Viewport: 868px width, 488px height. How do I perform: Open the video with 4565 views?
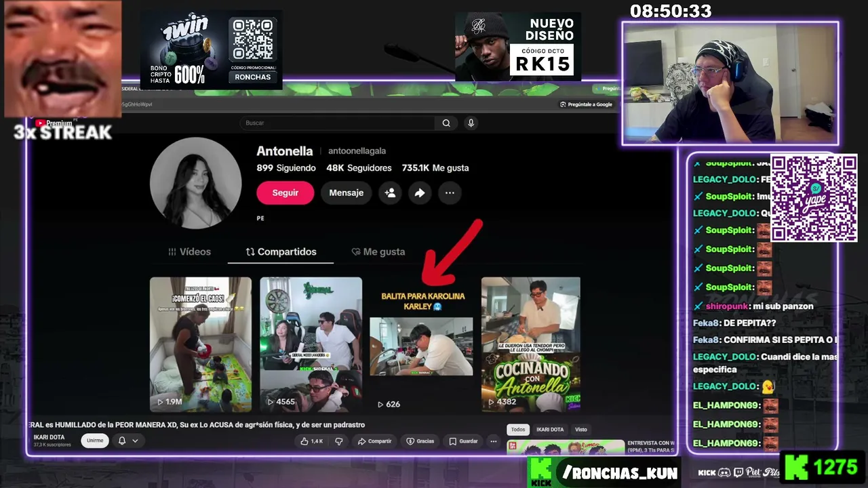311,344
